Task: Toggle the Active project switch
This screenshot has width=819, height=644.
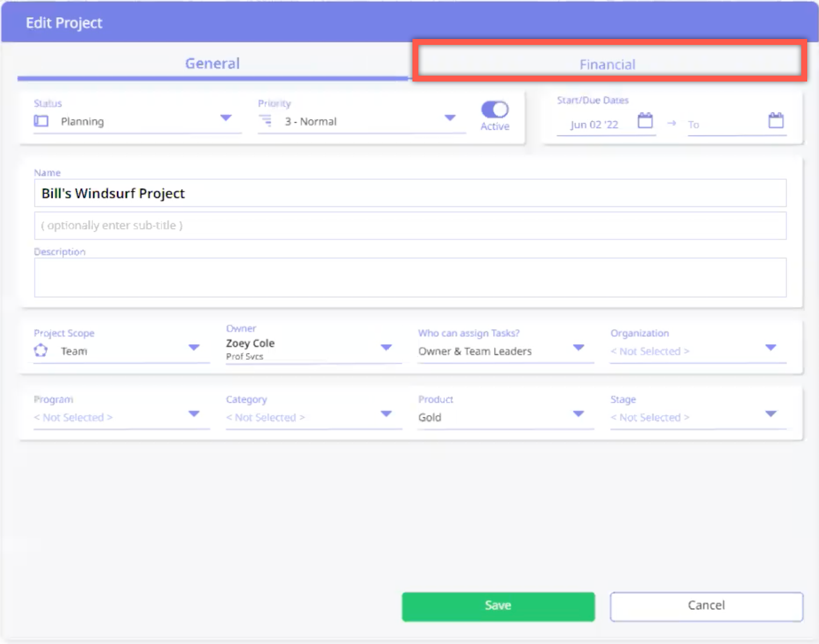Action: [495, 110]
